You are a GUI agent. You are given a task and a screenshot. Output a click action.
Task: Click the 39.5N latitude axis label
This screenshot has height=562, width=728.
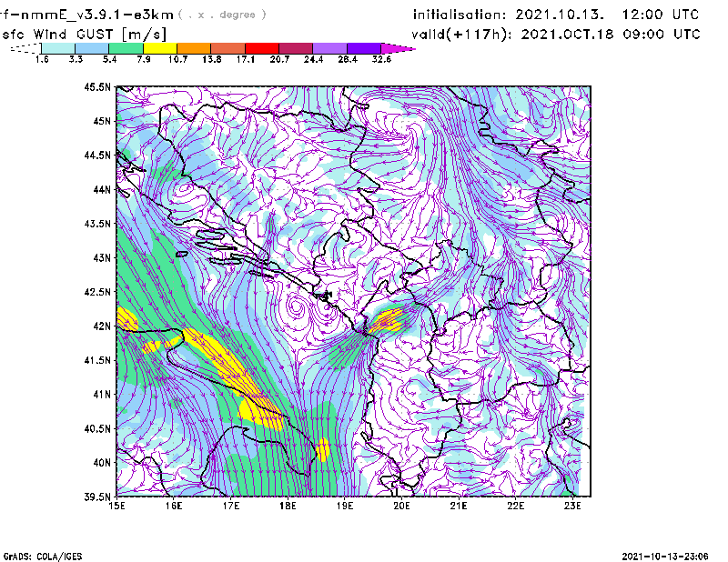tap(97, 497)
